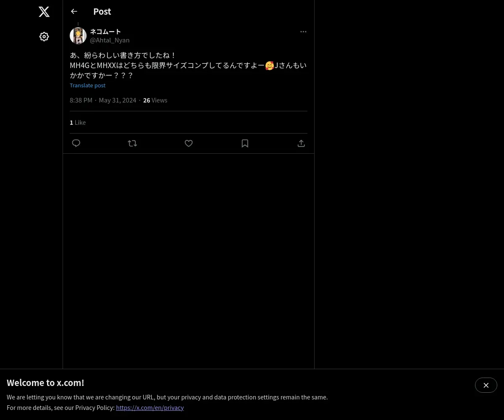The image size is (504, 420).
Task: Open the Settings gear icon
Action: [x=44, y=37]
